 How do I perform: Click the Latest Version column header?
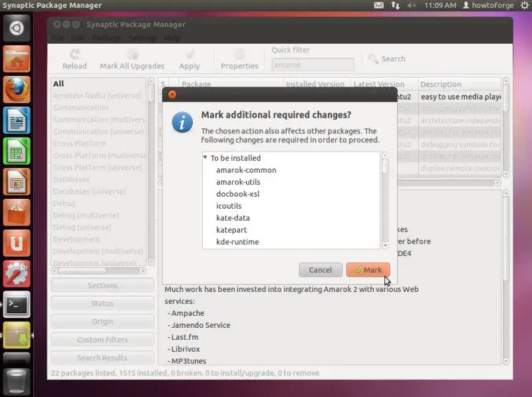(x=385, y=84)
